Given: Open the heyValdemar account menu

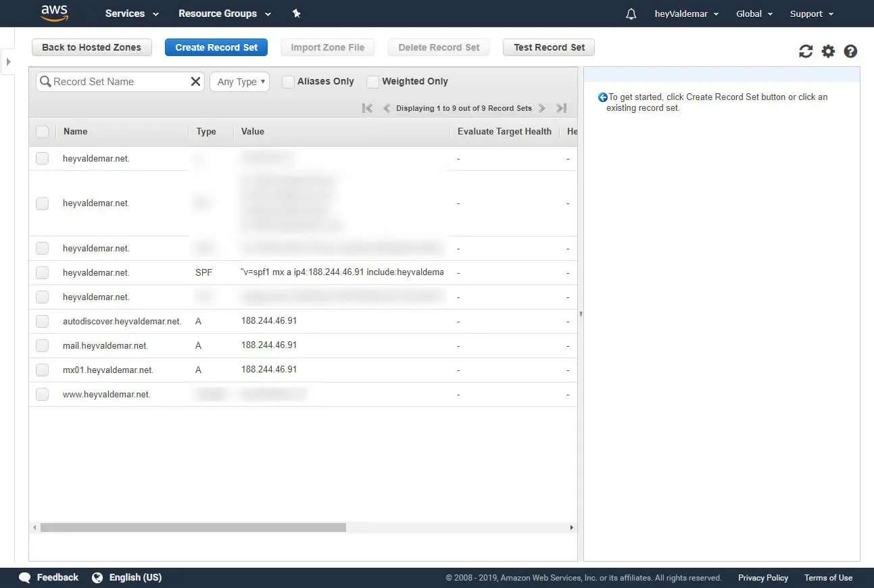Looking at the screenshot, I should (687, 14).
